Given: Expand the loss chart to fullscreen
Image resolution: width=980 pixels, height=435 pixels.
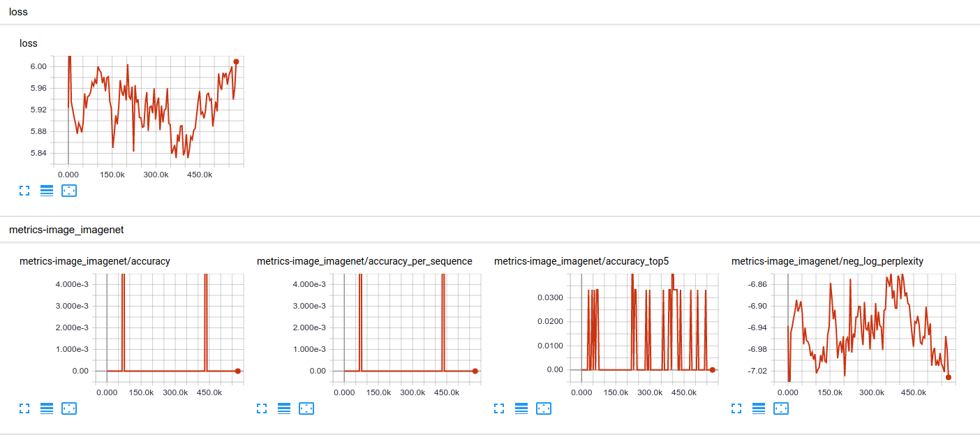Looking at the screenshot, I should 24,191.
